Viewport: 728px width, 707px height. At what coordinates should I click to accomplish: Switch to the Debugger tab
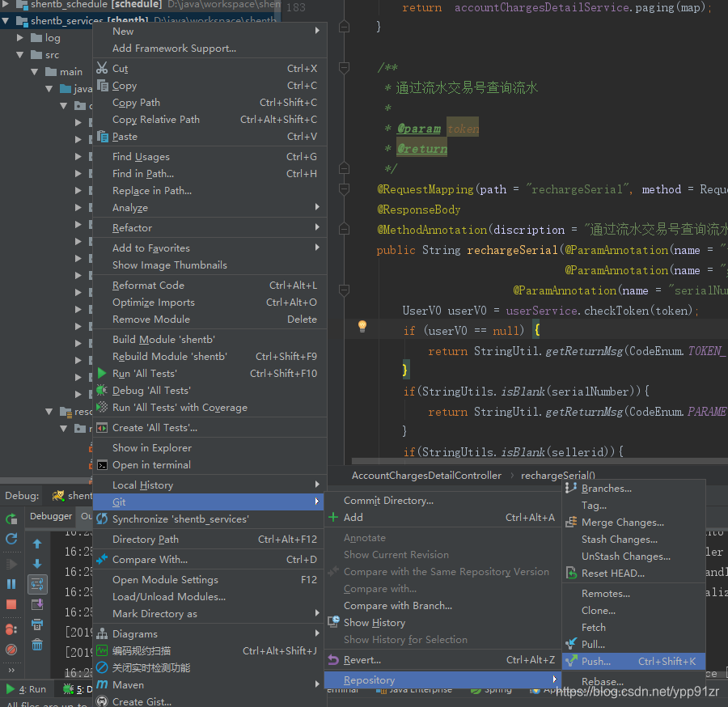point(51,516)
